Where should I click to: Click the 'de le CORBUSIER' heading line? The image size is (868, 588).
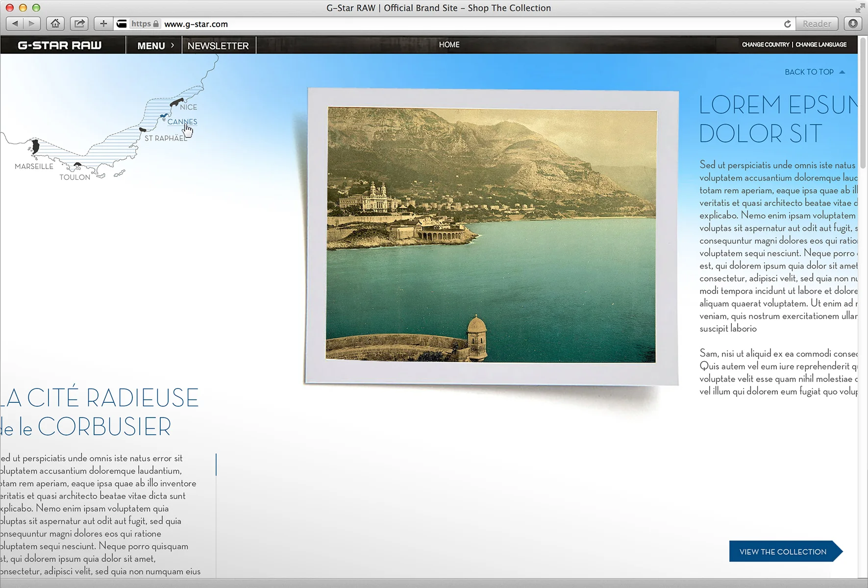[86, 427]
